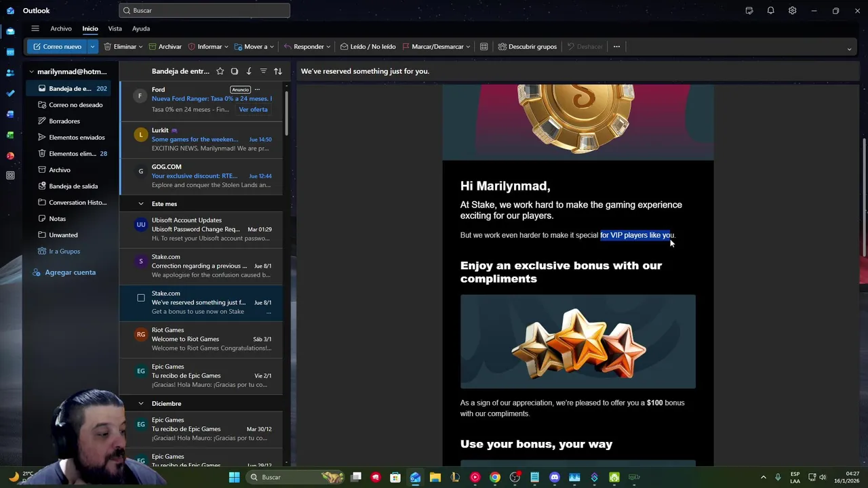The height and width of the screenshot is (488, 868).
Task: Open Settings gear in title bar
Action: coord(792,11)
